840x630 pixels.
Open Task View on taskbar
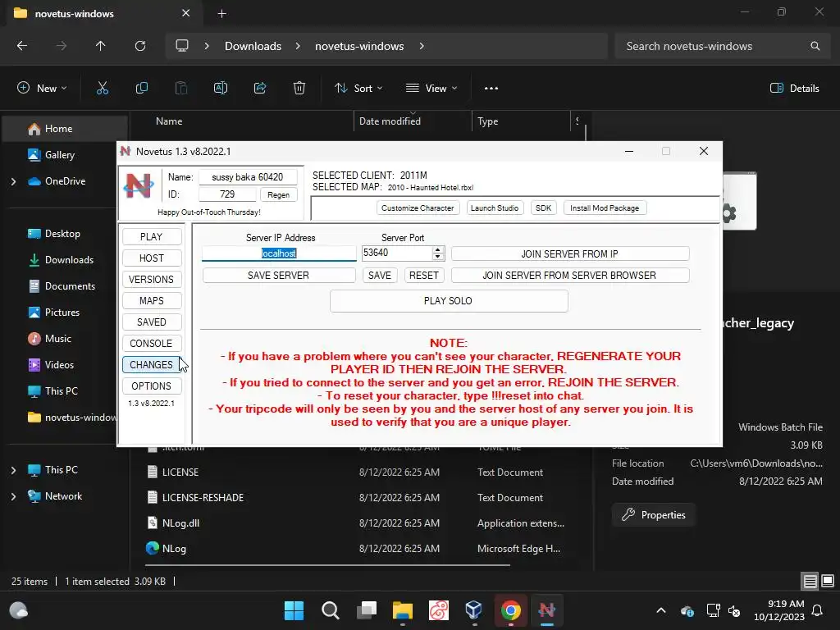367,610
